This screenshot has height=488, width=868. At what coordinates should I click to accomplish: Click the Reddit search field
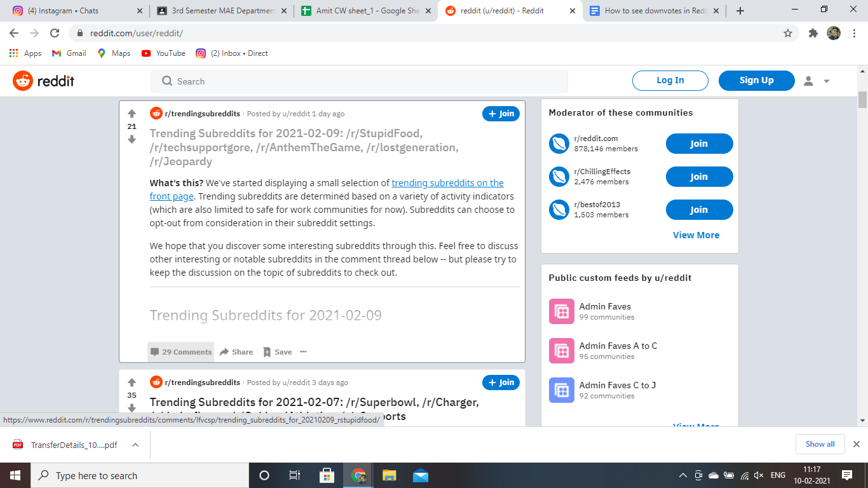click(360, 81)
